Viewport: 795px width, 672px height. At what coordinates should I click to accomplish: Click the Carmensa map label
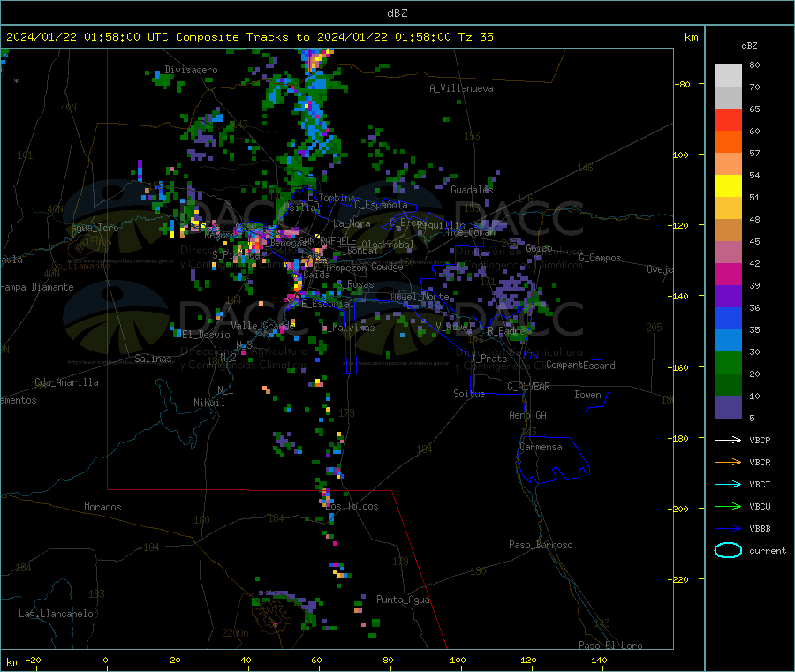point(541,447)
